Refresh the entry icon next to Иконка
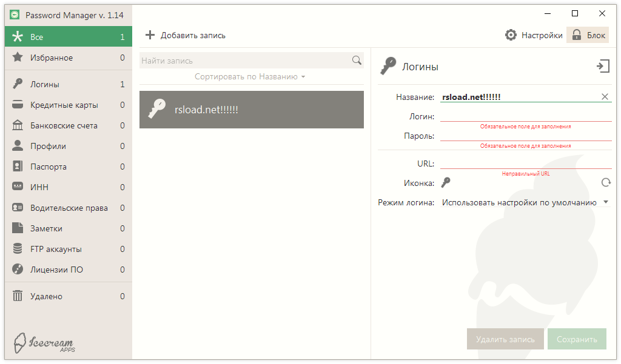This screenshot has height=364, width=621. 606,182
